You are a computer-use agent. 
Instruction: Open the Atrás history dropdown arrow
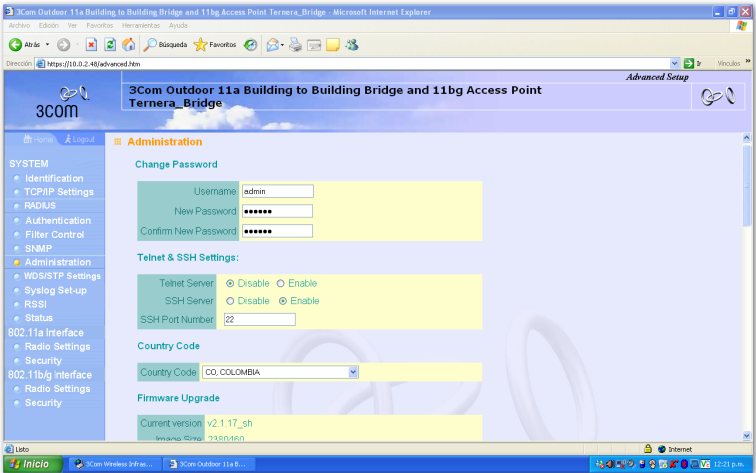(x=47, y=45)
